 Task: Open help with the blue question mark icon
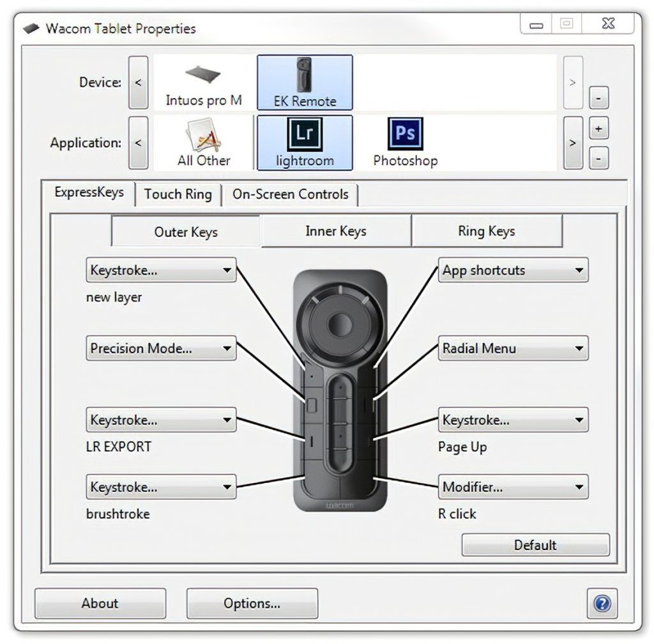[x=602, y=604]
